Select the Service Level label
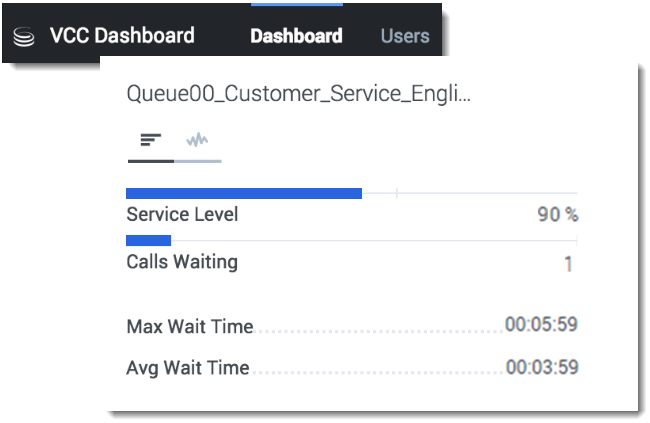Viewport: 650px width, 423px height. pos(182,215)
